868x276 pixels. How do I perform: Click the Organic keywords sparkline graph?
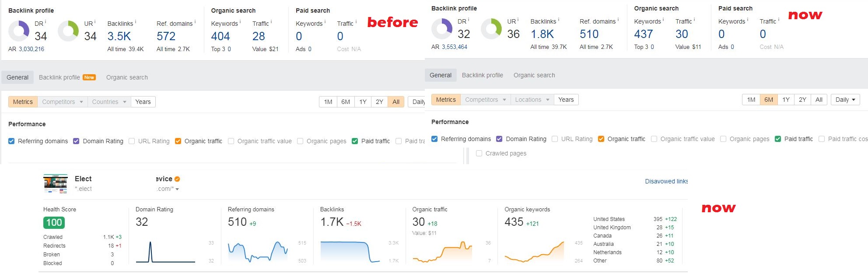point(534,252)
